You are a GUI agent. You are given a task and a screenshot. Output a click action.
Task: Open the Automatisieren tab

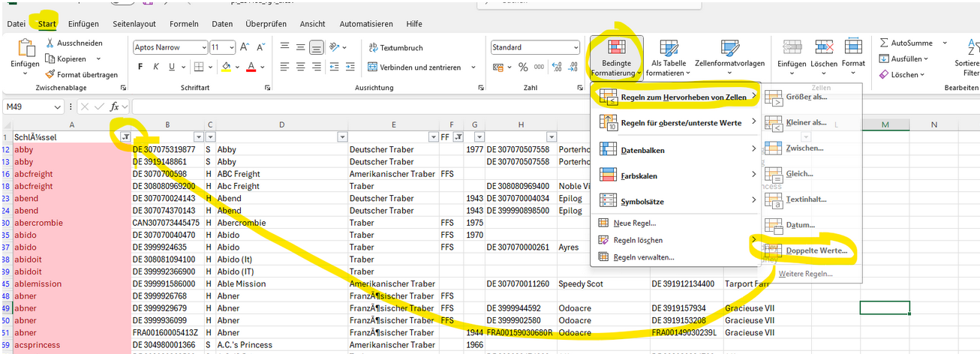pos(366,24)
